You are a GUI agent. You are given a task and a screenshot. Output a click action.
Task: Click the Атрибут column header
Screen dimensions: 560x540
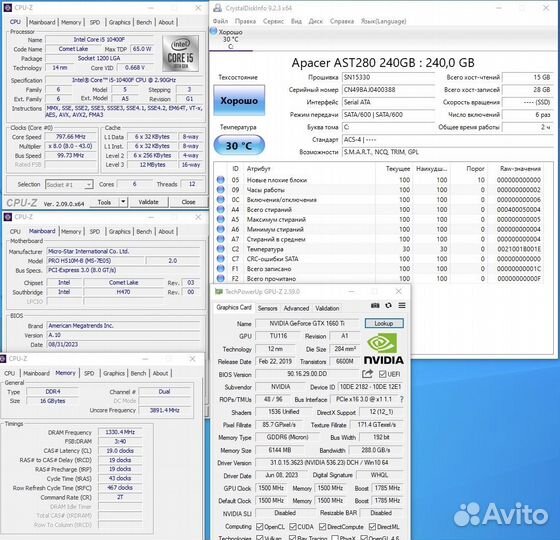pyautogui.click(x=259, y=169)
